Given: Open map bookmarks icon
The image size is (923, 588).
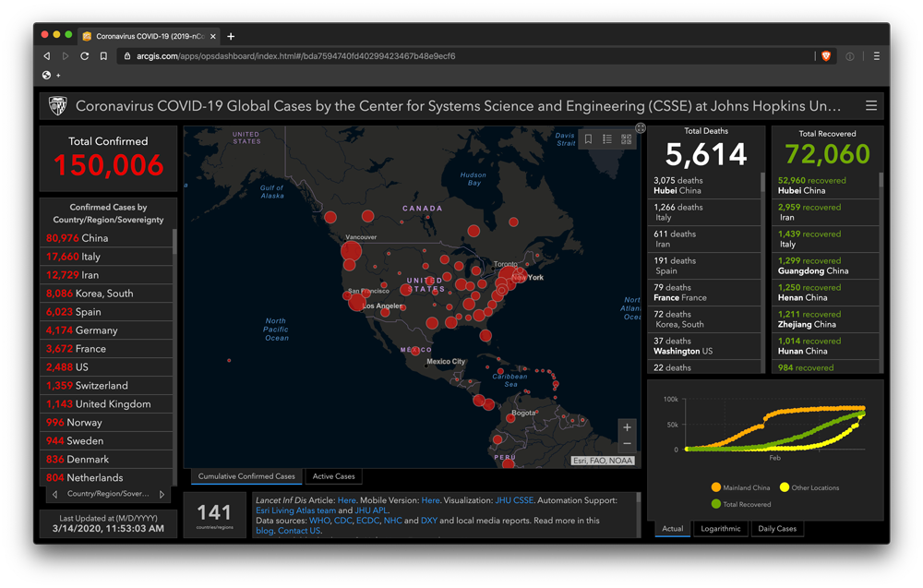Looking at the screenshot, I should click(588, 138).
